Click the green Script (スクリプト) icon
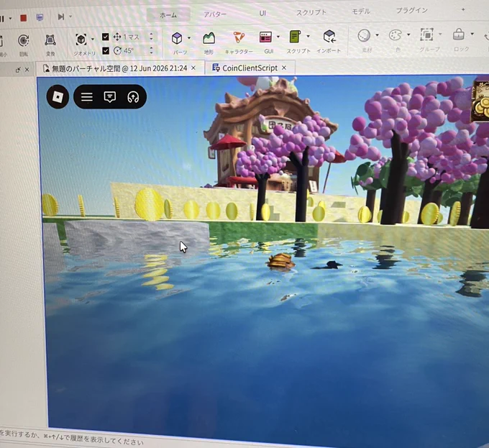The width and height of the screenshot is (489, 448). point(295,37)
